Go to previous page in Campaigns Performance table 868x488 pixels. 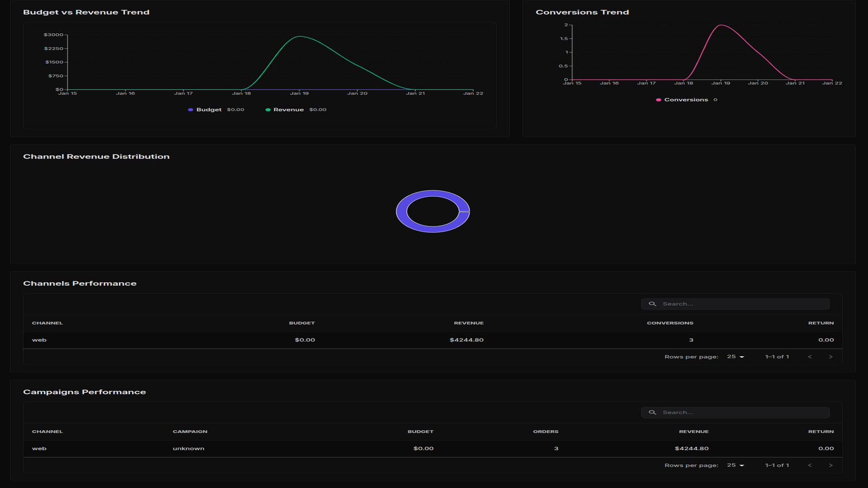click(810, 465)
